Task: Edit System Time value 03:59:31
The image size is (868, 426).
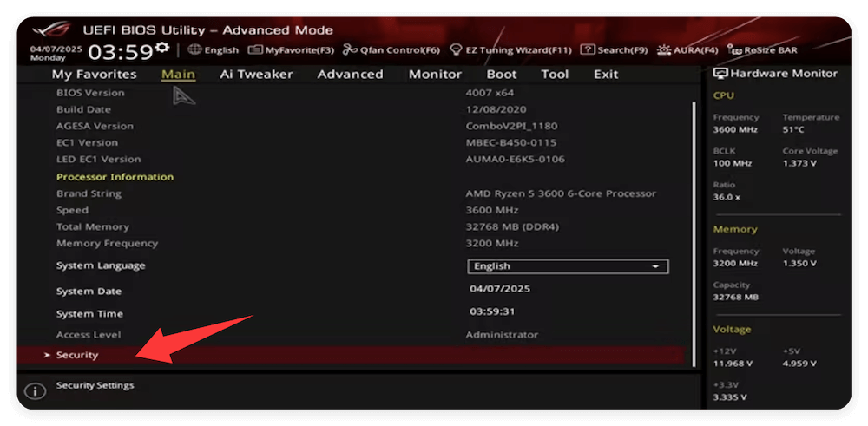Action: (x=492, y=311)
